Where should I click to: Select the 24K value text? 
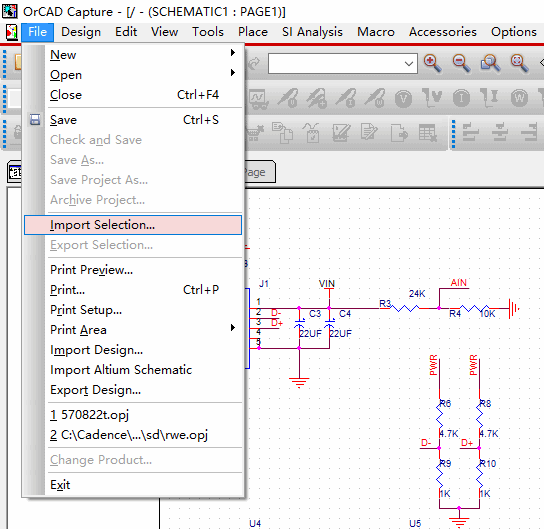[417, 294]
